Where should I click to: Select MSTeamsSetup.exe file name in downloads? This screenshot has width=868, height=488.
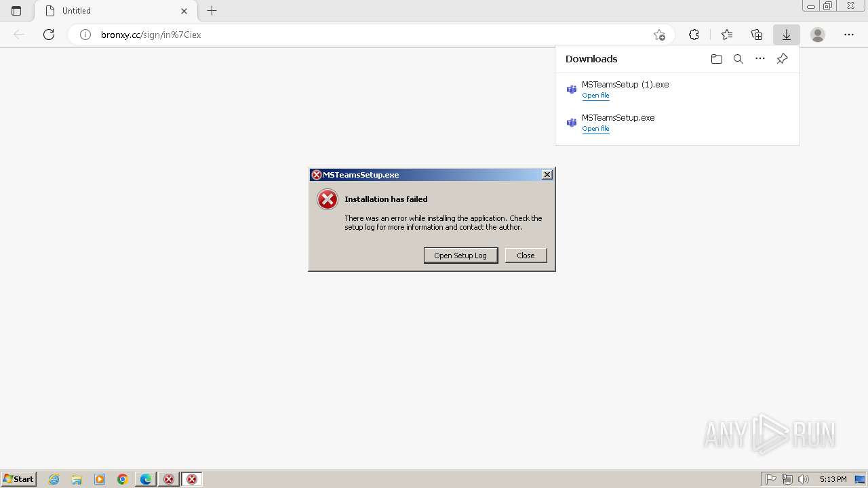pyautogui.click(x=618, y=118)
